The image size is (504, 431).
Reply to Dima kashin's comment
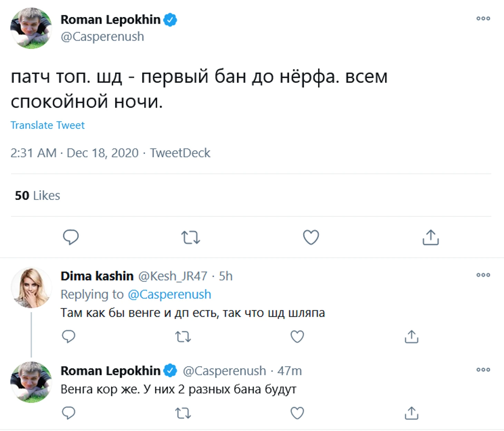pos(68,336)
